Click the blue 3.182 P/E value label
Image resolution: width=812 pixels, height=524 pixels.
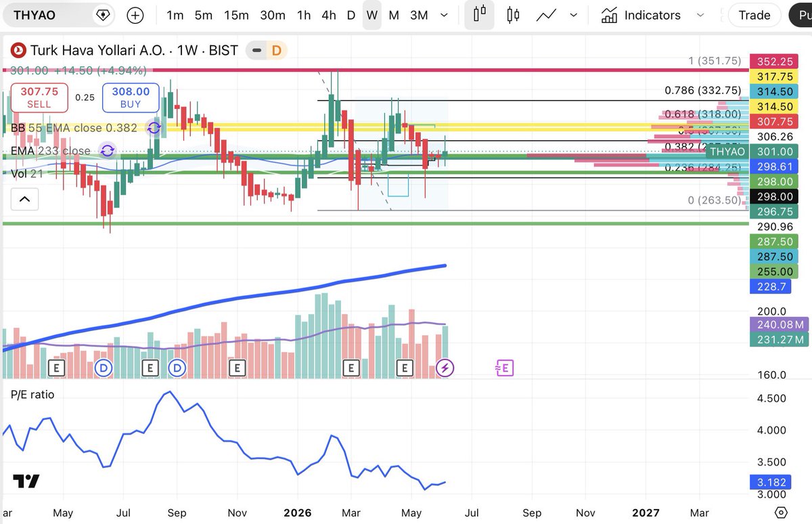(771, 483)
